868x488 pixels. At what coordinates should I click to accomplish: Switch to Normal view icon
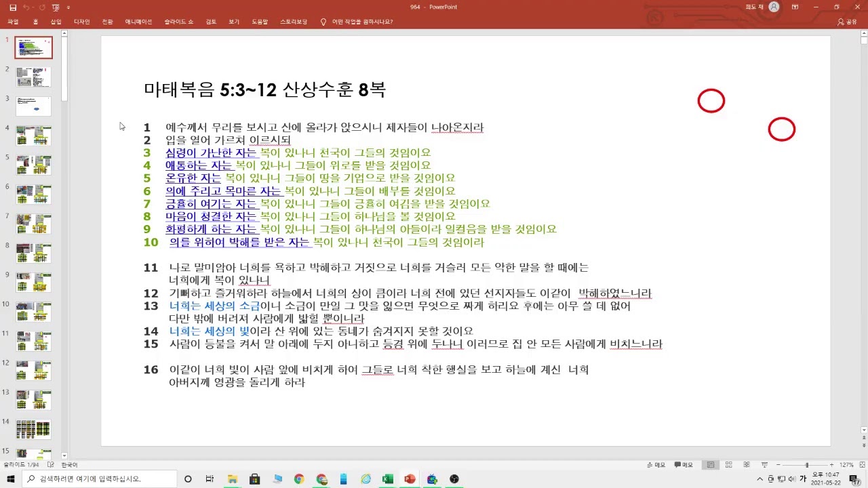tap(710, 465)
